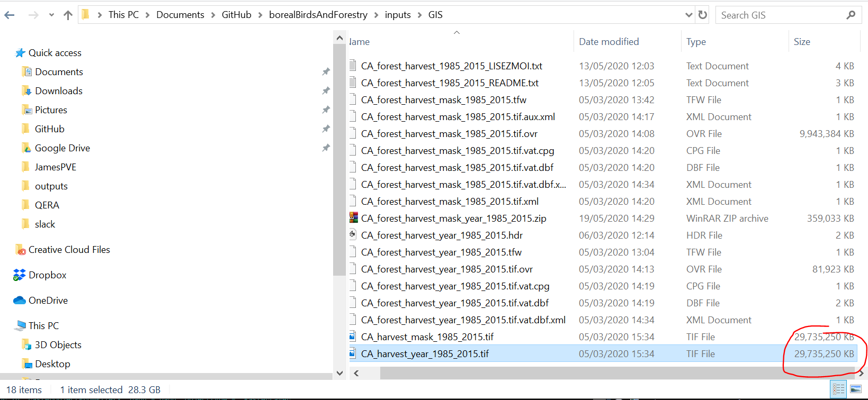Click the Up one level arrow
Screen dimensions: 868x400
(68, 15)
